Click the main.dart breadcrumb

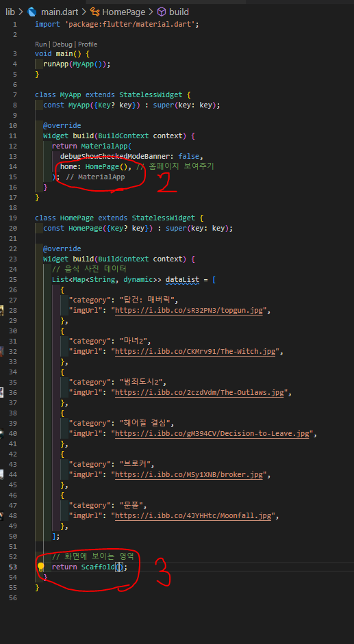60,12
